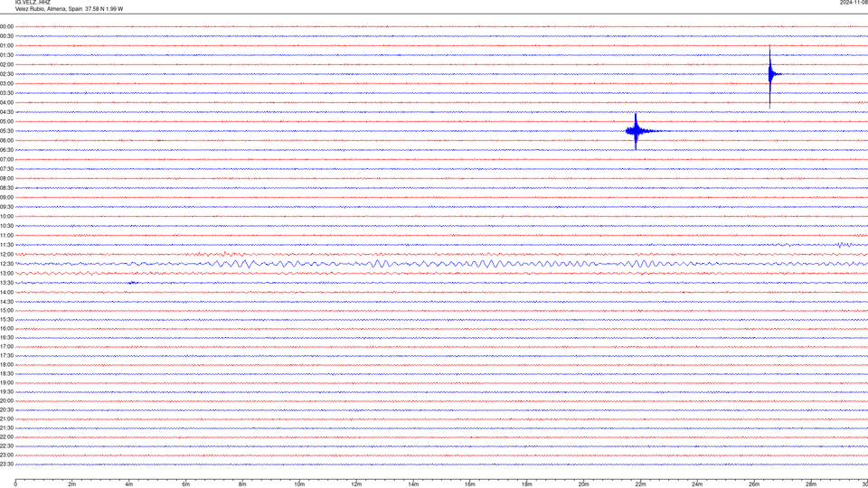The width and height of the screenshot is (868, 488).
Task: Click the 8m axis tick label
Action: [x=242, y=484]
